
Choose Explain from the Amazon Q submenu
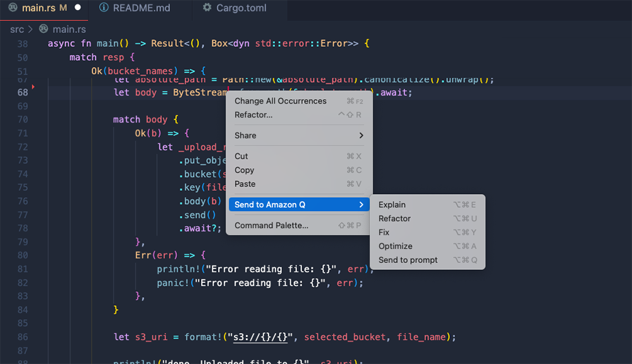392,204
